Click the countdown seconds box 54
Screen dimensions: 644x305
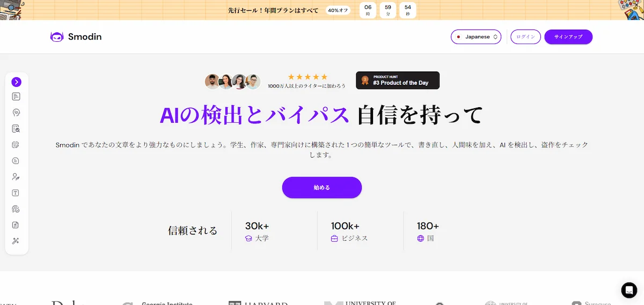[408, 10]
